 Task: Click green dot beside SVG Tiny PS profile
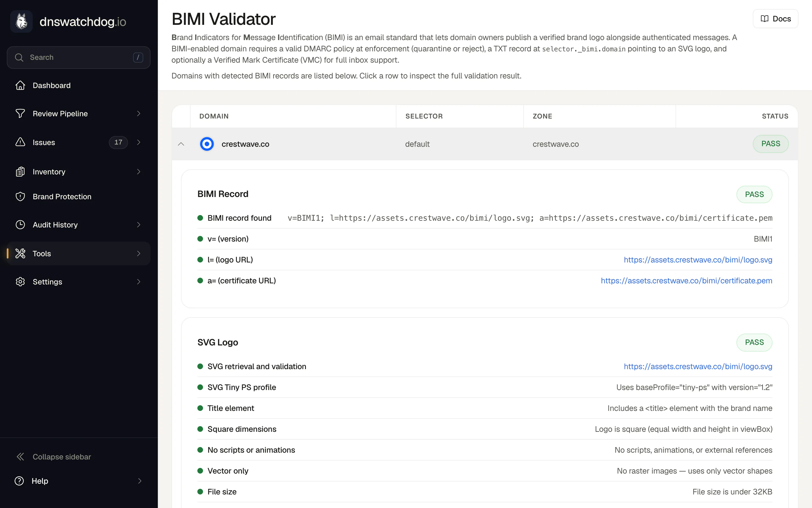click(x=200, y=387)
